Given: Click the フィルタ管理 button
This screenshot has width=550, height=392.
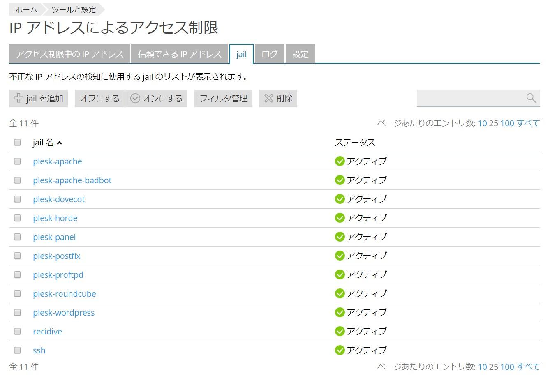Looking at the screenshot, I should [x=224, y=98].
